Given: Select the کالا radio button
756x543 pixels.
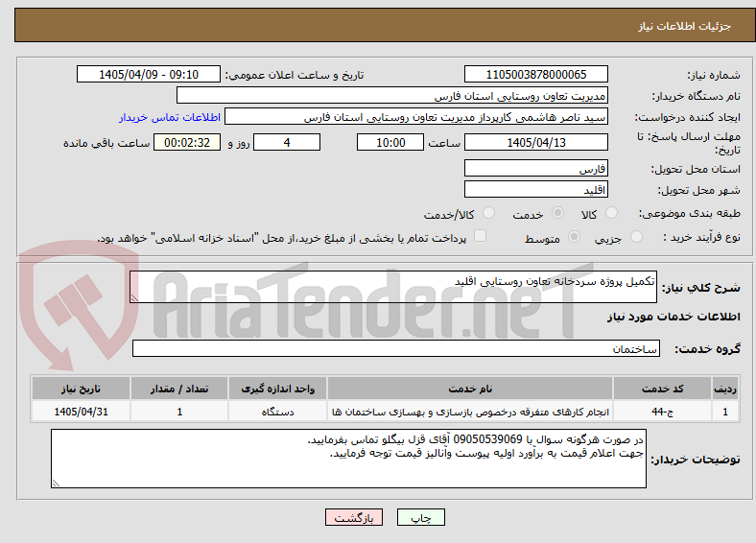Looking at the screenshot, I should [x=611, y=213].
